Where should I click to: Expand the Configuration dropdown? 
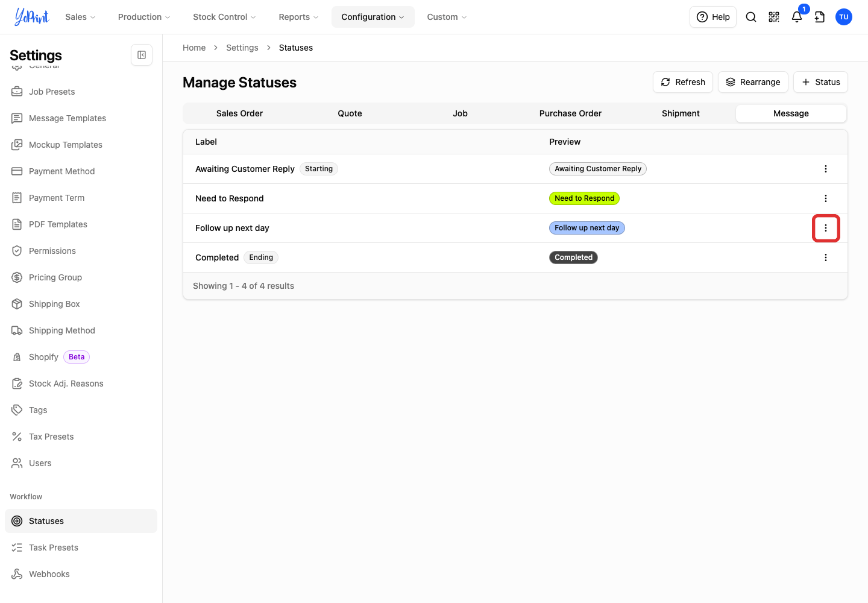tap(373, 17)
